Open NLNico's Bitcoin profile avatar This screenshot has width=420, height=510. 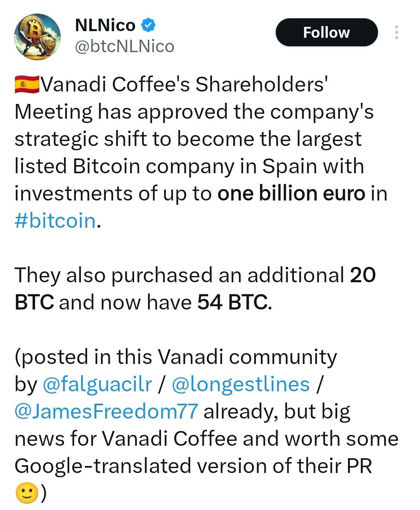37,37
